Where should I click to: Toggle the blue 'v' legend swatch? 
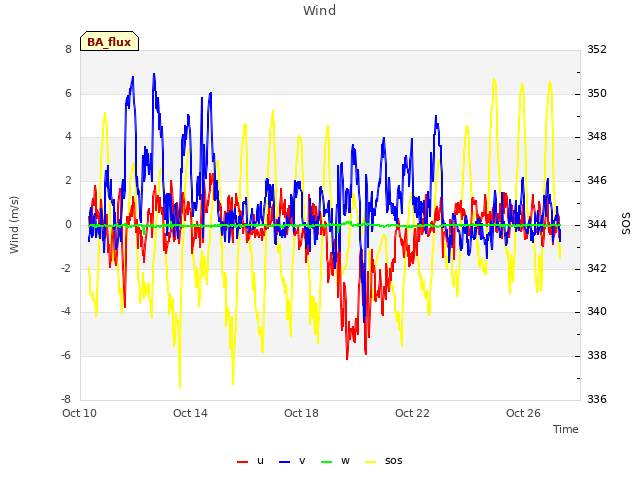[284, 462]
